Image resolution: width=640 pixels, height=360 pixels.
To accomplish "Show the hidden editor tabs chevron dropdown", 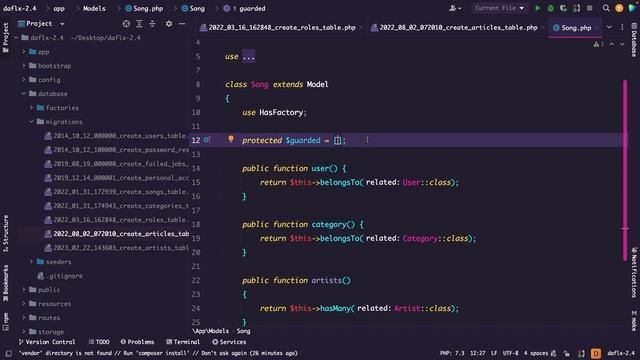I will (x=609, y=27).
